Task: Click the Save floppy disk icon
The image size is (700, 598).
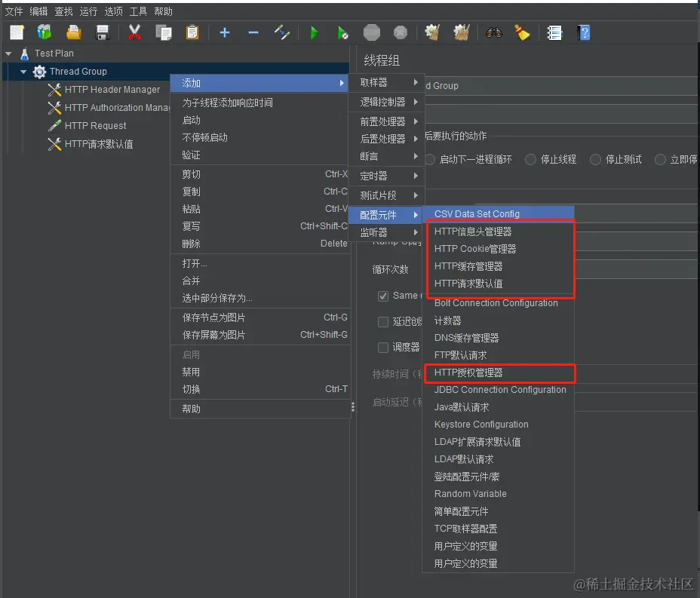Action: (x=103, y=32)
